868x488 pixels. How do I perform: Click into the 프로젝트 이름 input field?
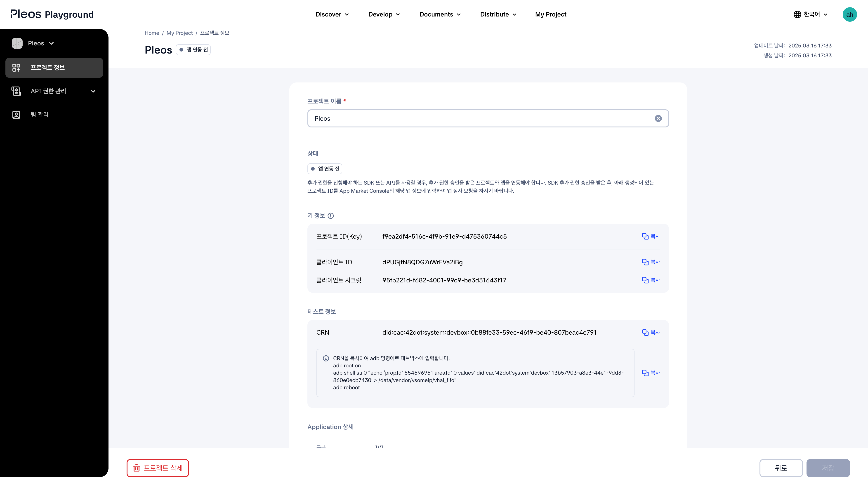[x=479, y=119]
